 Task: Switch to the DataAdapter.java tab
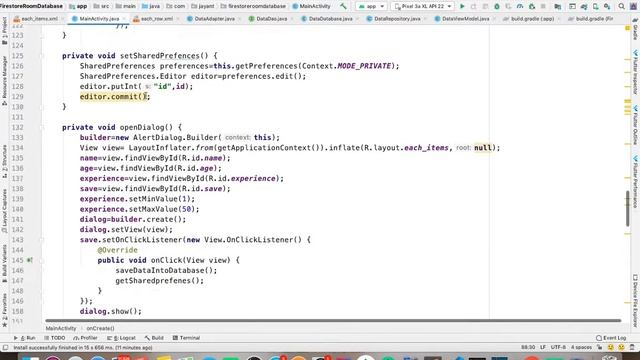click(213, 19)
